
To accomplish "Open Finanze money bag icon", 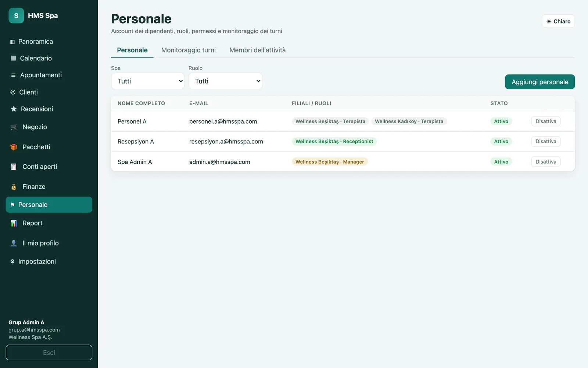I will 14,187.
